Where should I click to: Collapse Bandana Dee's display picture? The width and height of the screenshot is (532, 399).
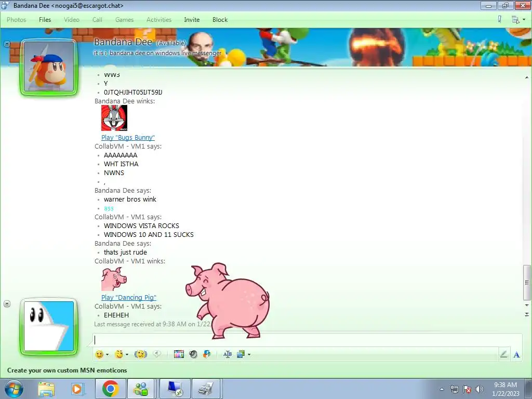[7, 44]
